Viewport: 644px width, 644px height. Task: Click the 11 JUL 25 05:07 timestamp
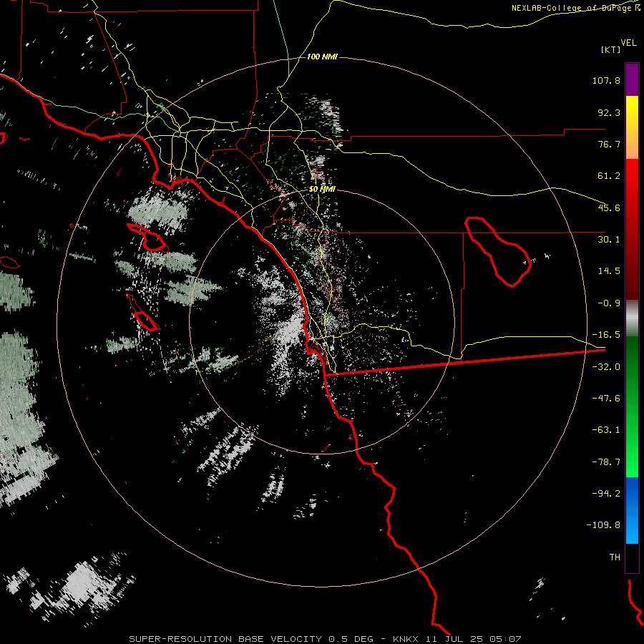click(473, 639)
